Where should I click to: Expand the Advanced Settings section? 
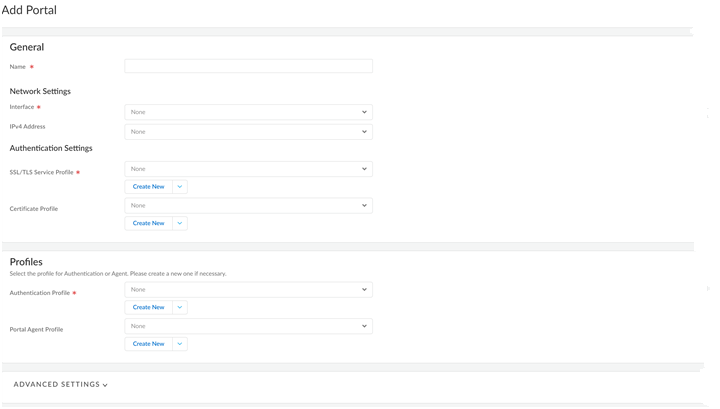(x=61, y=384)
